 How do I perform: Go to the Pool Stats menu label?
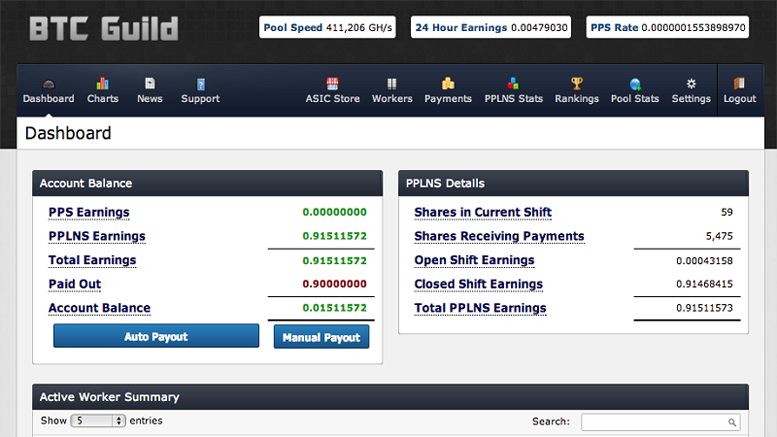tap(635, 99)
